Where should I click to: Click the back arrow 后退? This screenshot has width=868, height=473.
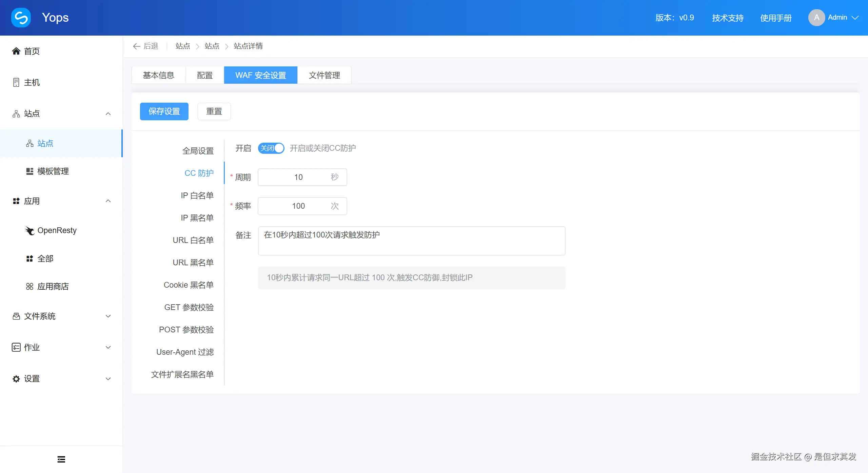click(x=146, y=46)
